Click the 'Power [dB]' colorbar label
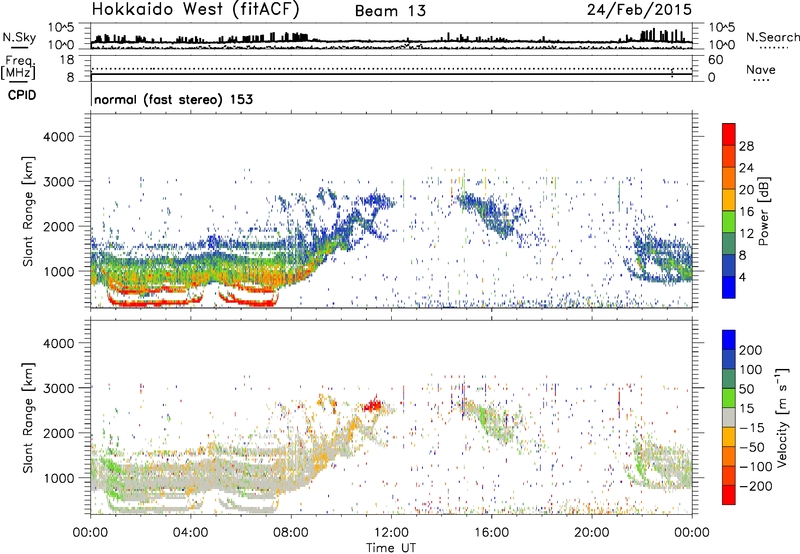 point(763,211)
